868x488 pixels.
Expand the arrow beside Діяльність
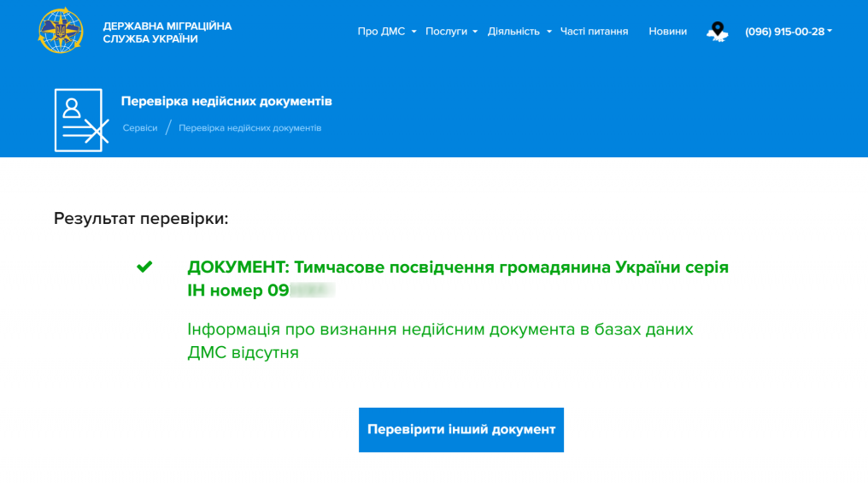point(549,32)
